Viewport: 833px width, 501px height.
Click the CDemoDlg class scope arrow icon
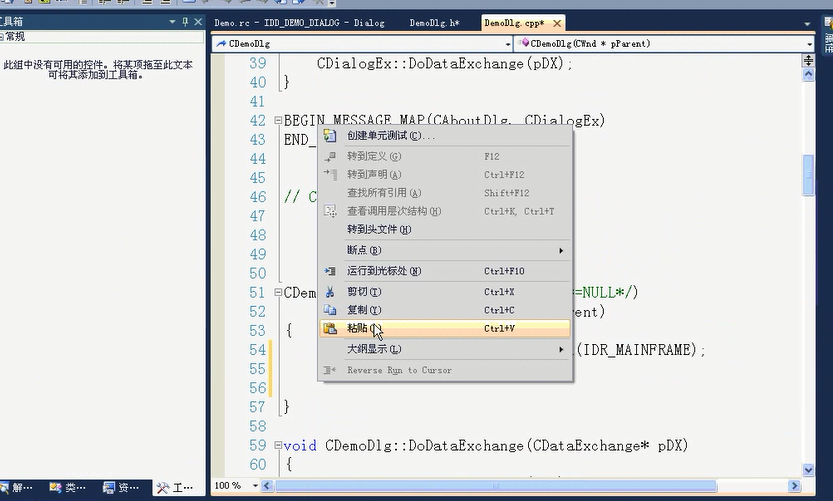(x=222, y=44)
